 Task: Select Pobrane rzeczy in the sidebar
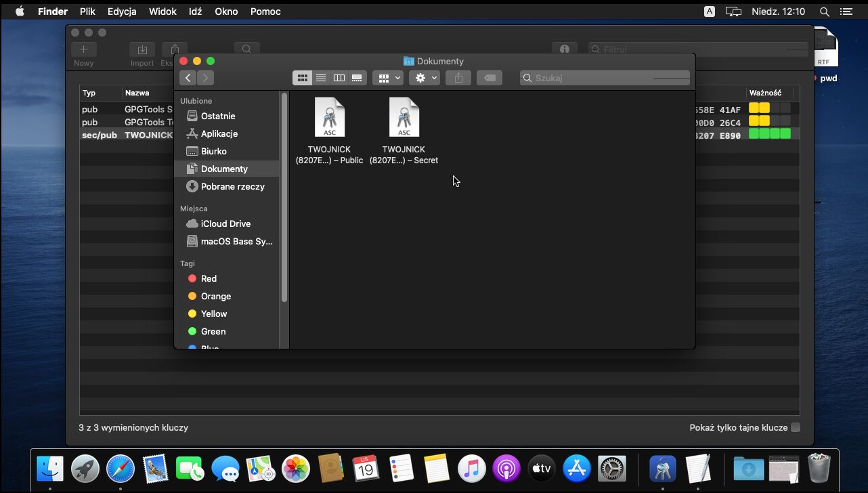[x=232, y=186]
